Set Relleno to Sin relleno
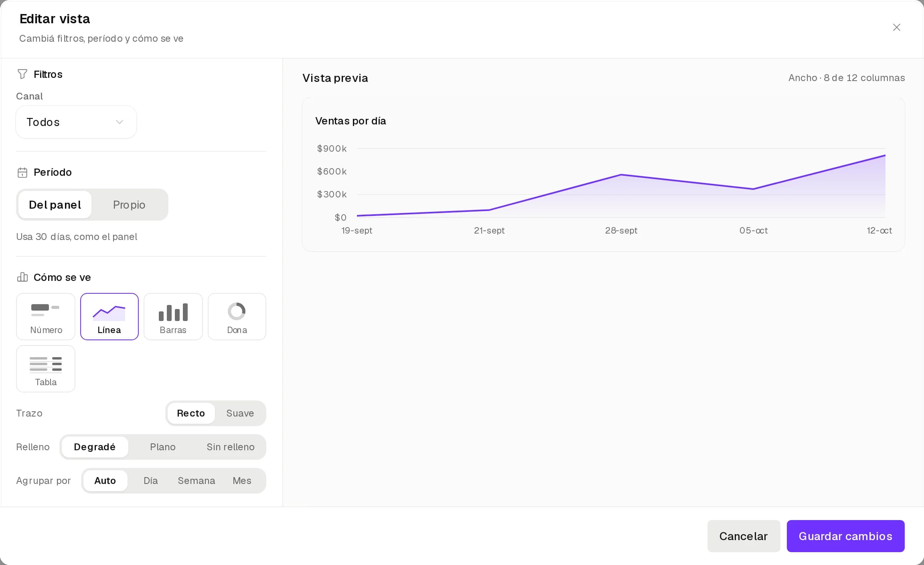This screenshot has width=924, height=565. pos(231,447)
